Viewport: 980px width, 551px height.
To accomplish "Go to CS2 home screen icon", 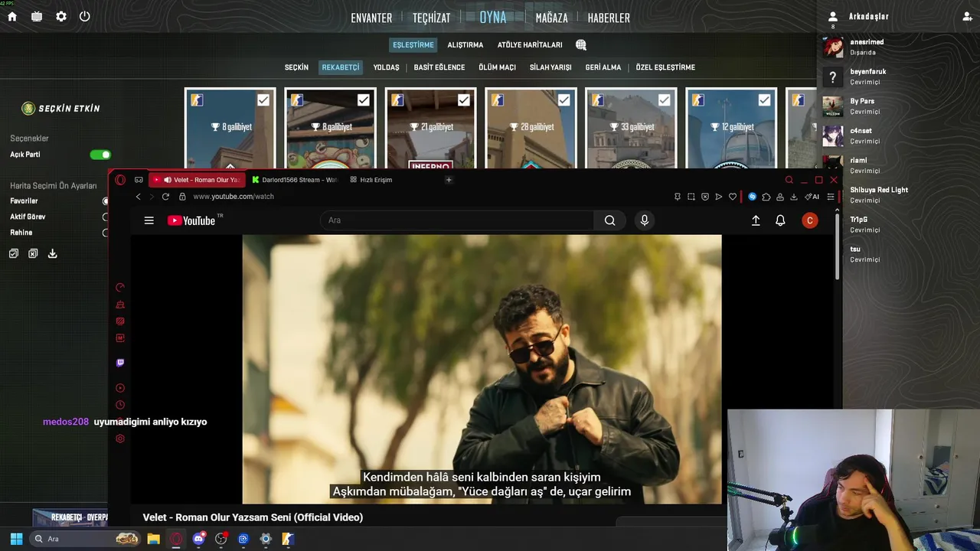I will pyautogui.click(x=12, y=16).
